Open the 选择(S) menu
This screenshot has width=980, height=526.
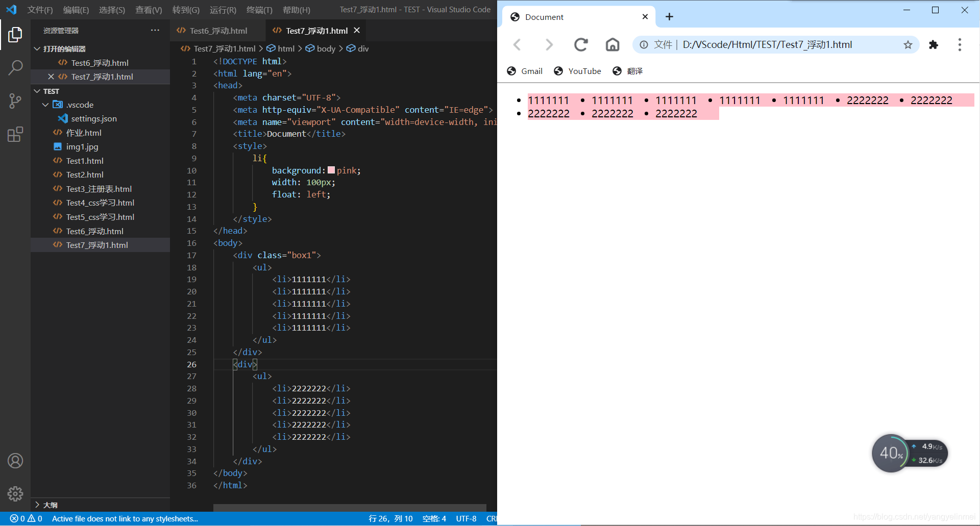112,10
